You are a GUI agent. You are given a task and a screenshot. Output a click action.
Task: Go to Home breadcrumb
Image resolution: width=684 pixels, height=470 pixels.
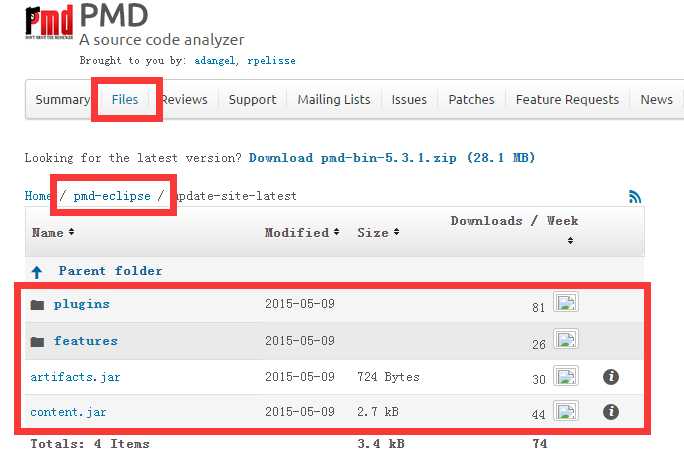37,196
